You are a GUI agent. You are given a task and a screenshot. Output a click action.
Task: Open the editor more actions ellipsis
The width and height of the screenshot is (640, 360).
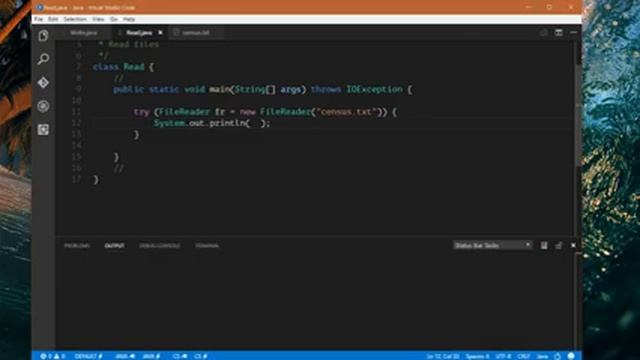click(573, 33)
